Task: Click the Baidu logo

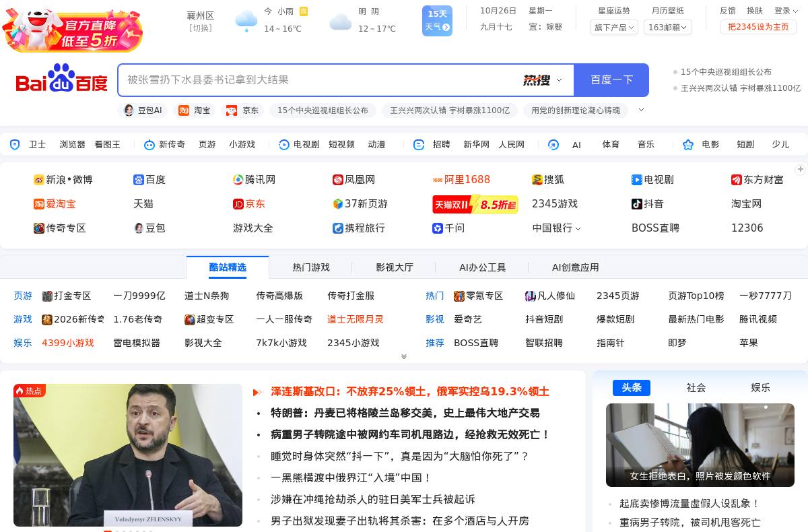Action: pos(61,79)
